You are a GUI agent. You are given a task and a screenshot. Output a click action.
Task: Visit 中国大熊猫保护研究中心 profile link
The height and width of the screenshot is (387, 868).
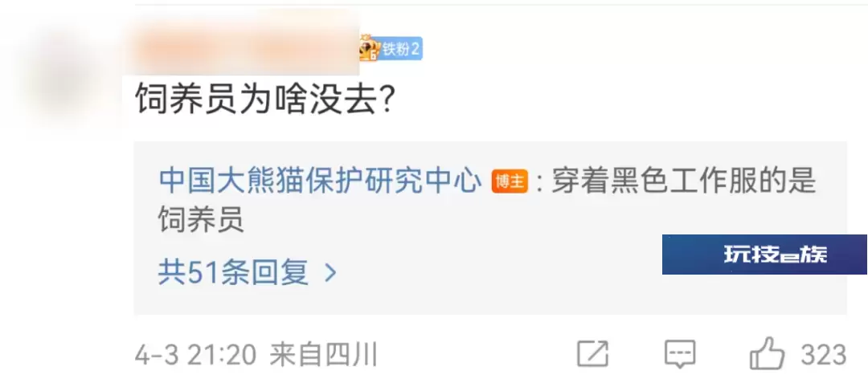click(320, 181)
